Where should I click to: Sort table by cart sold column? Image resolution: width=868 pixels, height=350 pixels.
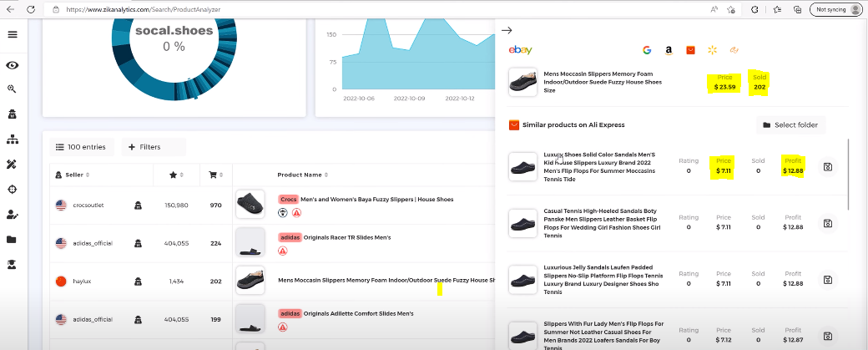coord(216,175)
